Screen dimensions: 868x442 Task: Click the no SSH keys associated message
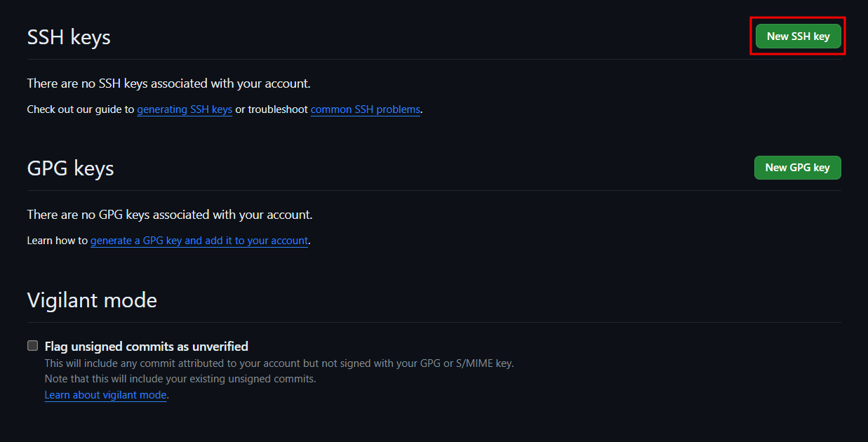[x=168, y=83]
